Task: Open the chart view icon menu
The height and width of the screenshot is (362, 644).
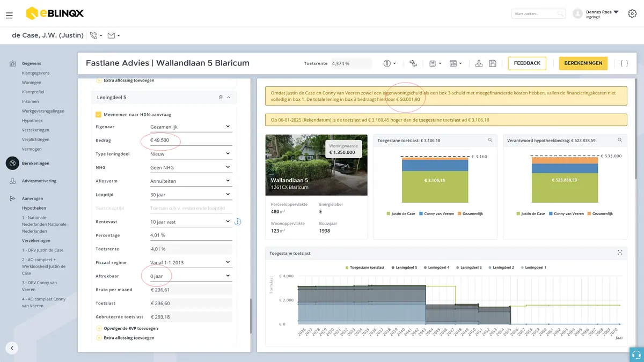Action: pos(456,63)
